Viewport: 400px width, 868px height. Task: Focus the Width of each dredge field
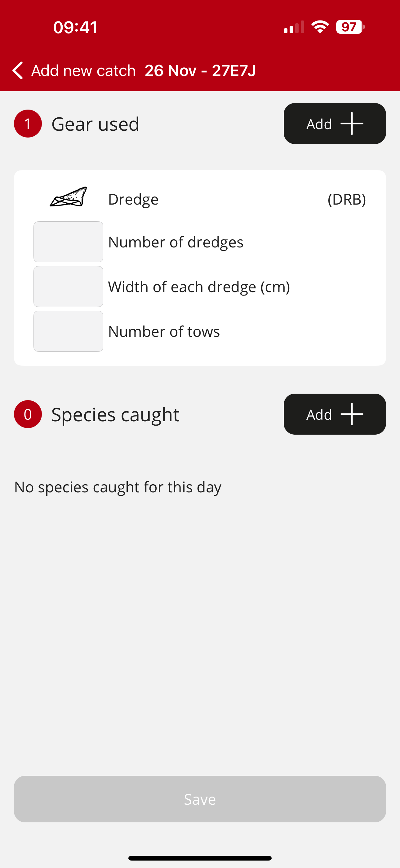pos(68,287)
